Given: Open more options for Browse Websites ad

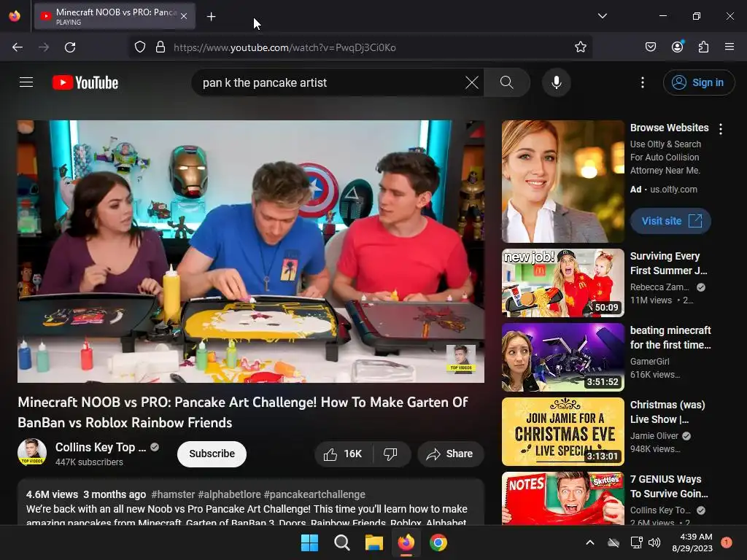Looking at the screenshot, I should [x=721, y=129].
